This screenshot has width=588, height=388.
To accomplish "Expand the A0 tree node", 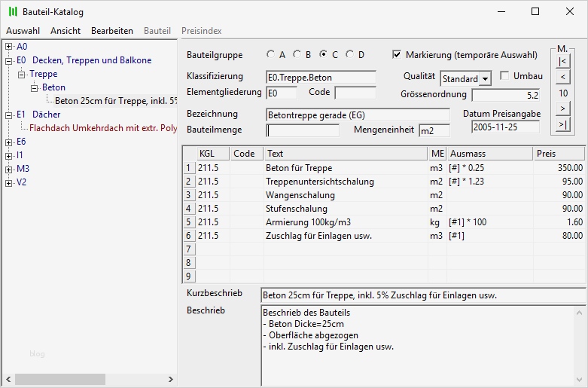I will click(8, 47).
